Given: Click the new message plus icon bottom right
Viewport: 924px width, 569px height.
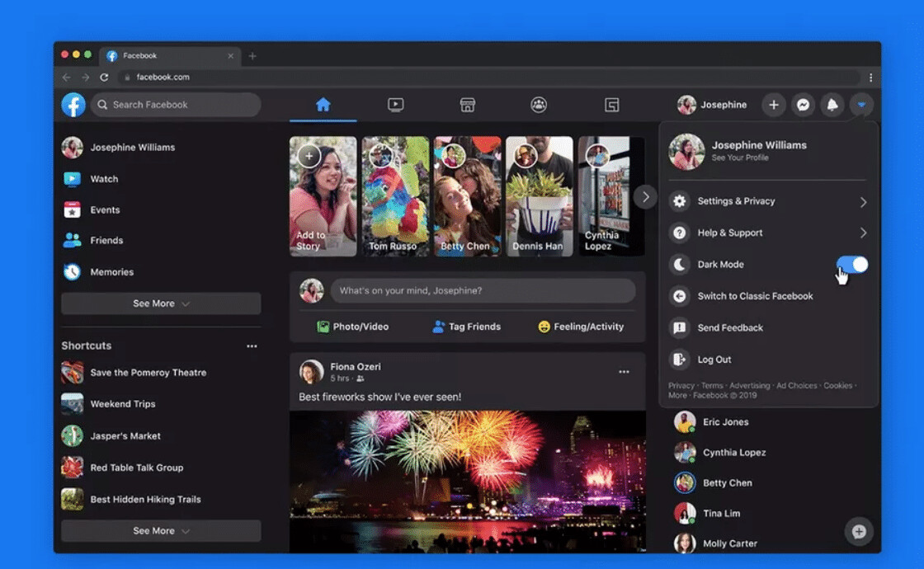Looking at the screenshot, I should pyautogui.click(x=859, y=532).
